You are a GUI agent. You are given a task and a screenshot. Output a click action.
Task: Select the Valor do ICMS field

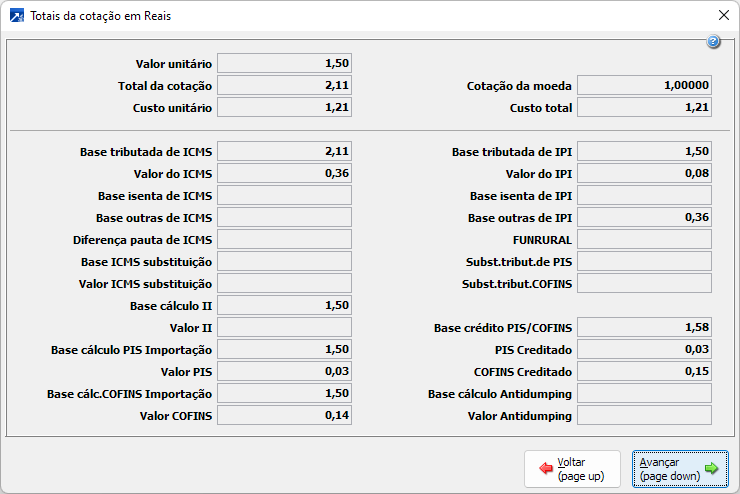[284, 173]
